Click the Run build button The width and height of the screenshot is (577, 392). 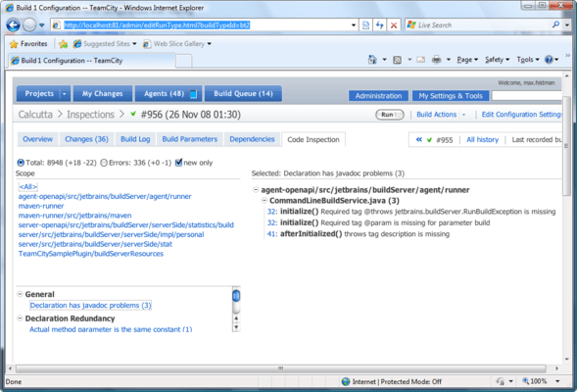point(390,115)
